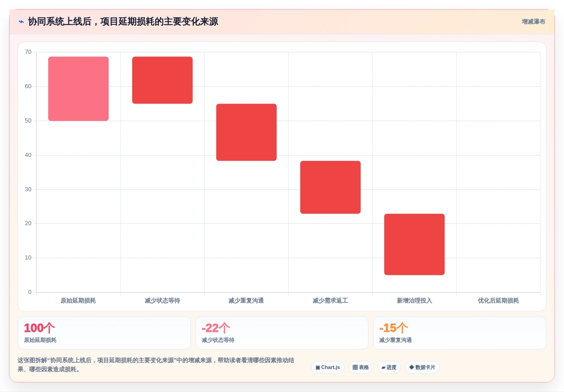This screenshot has height=392, width=564.
Task: Select the red 减少状态等待 bar
Action: (163, 80)
